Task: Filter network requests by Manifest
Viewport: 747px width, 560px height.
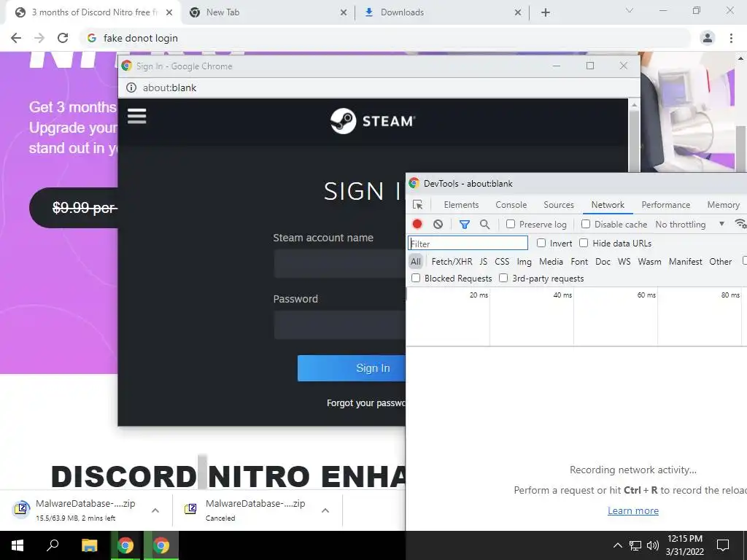Action: click(685, 262)
